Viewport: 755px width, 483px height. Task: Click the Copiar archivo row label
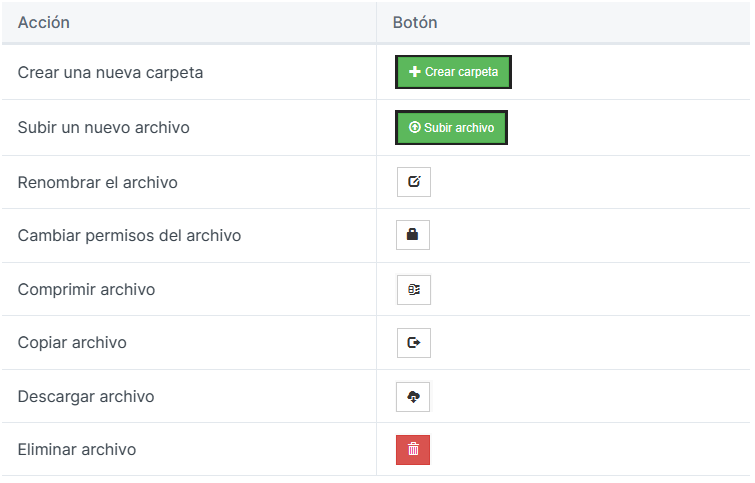[72, 342]
